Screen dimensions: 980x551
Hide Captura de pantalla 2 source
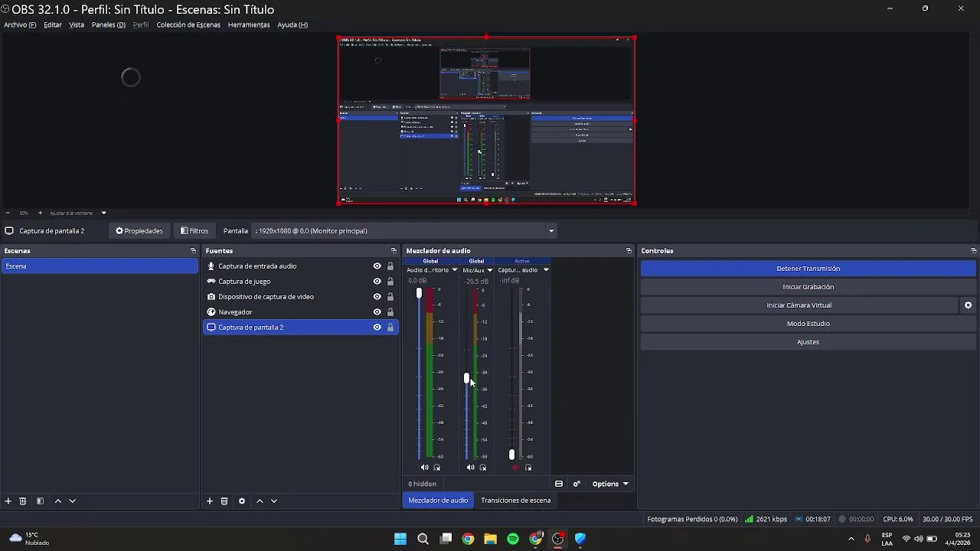[377, 328]
